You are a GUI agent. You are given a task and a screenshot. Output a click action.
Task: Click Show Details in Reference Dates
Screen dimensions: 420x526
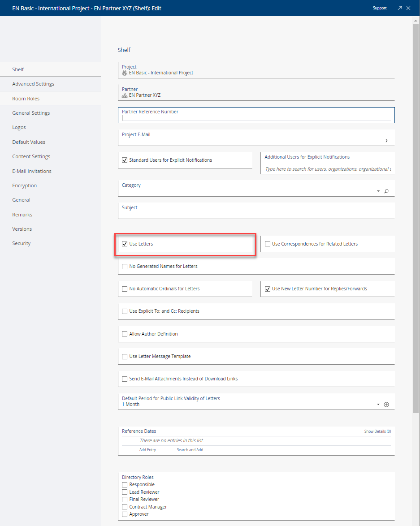click(377, 431)
